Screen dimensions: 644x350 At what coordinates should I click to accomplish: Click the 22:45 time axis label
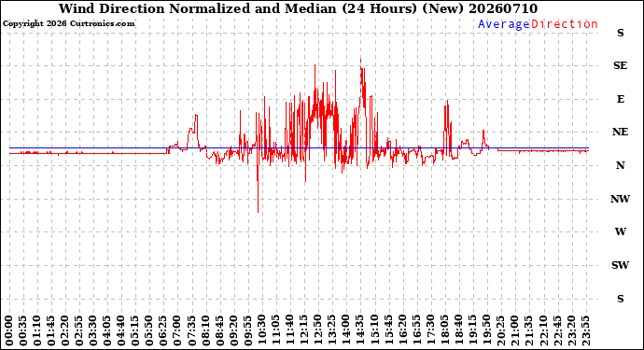[x=557, y=331]
